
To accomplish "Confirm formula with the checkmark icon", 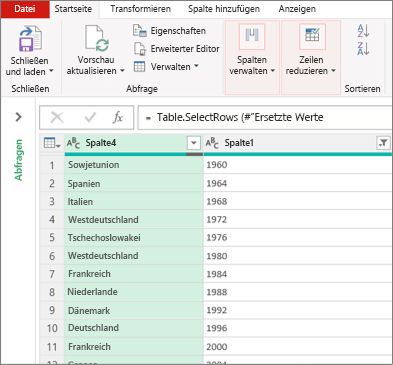I will (x=90, y=117).
